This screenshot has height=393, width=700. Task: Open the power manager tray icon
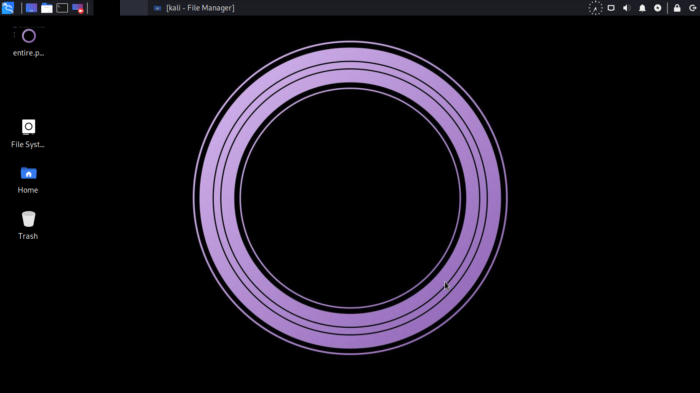(x=658, y=8)
